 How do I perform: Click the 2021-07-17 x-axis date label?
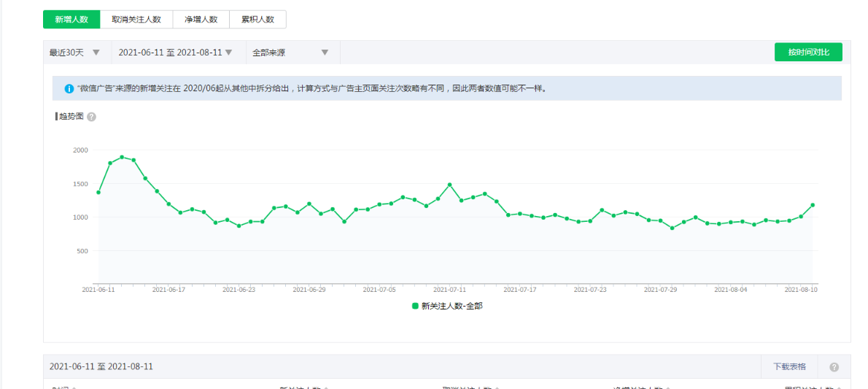pos(520,290)
